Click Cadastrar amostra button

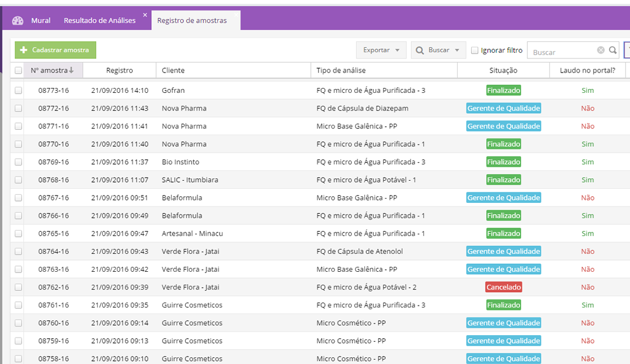click(x=55, y=50)
